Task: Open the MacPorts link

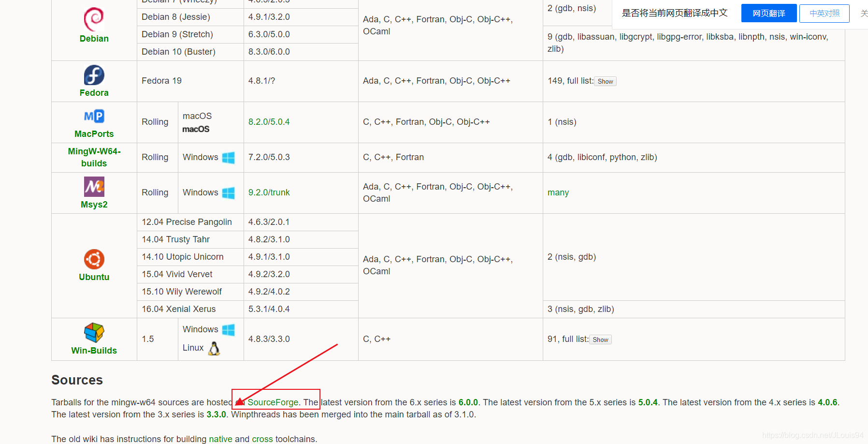Action: tap(94, 134)
